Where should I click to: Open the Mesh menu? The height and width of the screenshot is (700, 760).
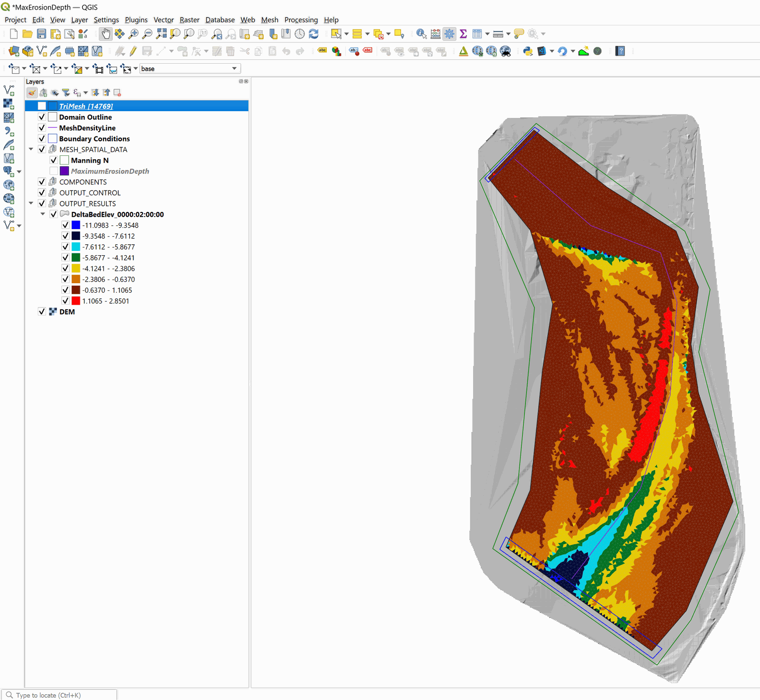269,20
